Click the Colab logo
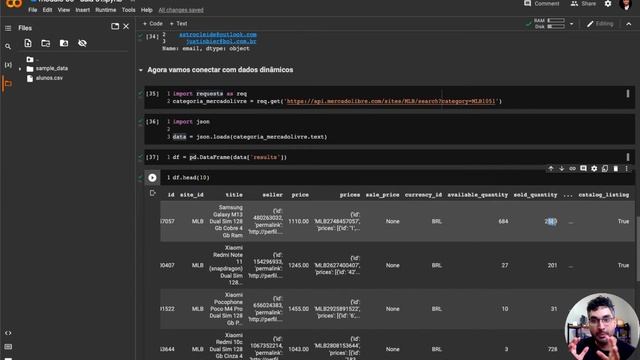Image resolution: width=640 pixels, height=360 pixels. [x=13, y=4]
